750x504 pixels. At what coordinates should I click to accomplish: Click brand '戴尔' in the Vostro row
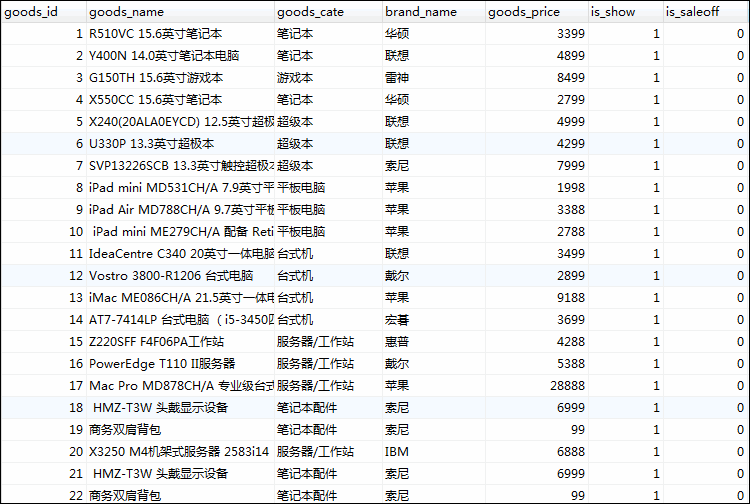click(x=434, y=276)
